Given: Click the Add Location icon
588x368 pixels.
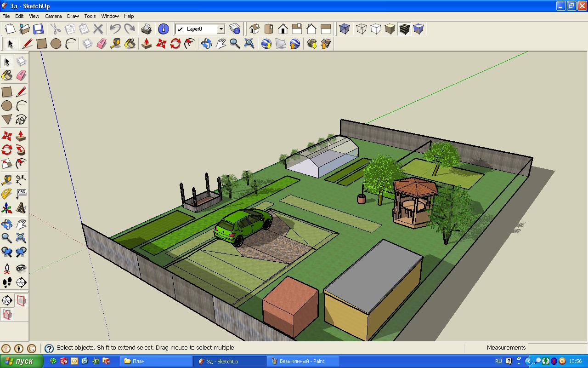Looking at the screenshot, I should 266,44.
